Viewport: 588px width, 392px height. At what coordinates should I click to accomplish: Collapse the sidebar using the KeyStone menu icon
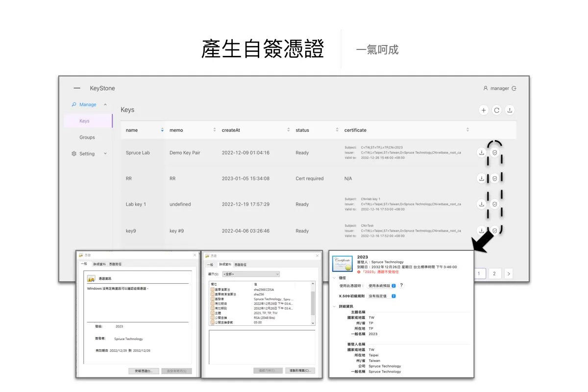77,89
